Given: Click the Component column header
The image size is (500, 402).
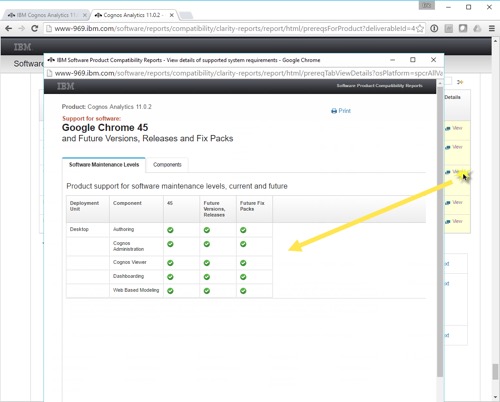Looking at the screenshot, I should tap(136, 209).
